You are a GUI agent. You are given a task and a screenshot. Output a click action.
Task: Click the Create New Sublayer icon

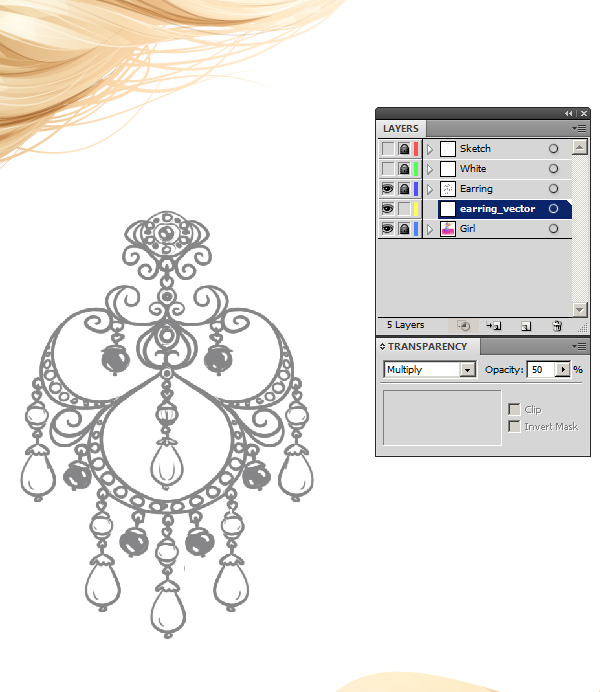(493, 326)
